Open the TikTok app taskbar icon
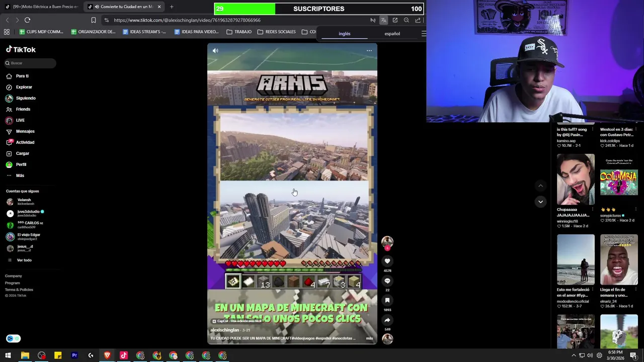 pyautogui.click(x=124, y=355)
